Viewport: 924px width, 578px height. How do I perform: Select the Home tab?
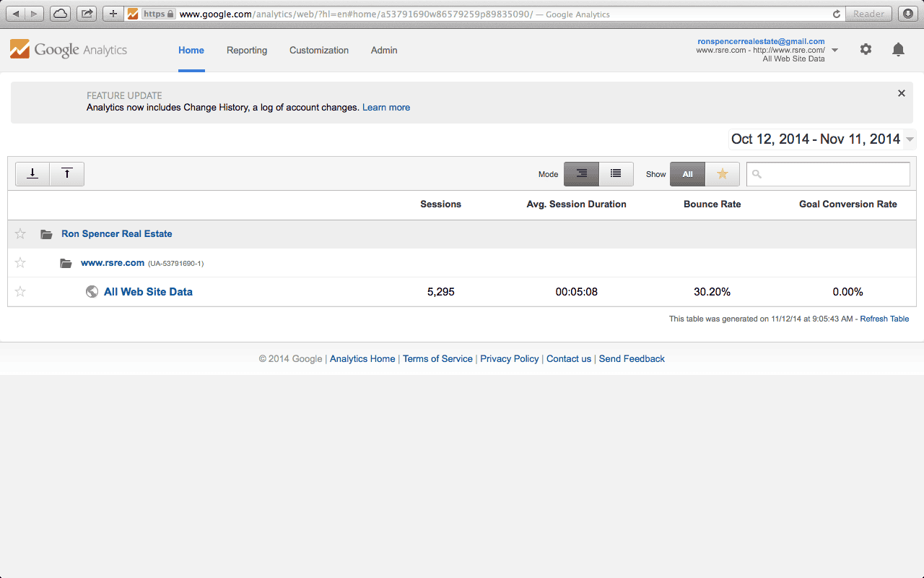(x=191, y=50)
